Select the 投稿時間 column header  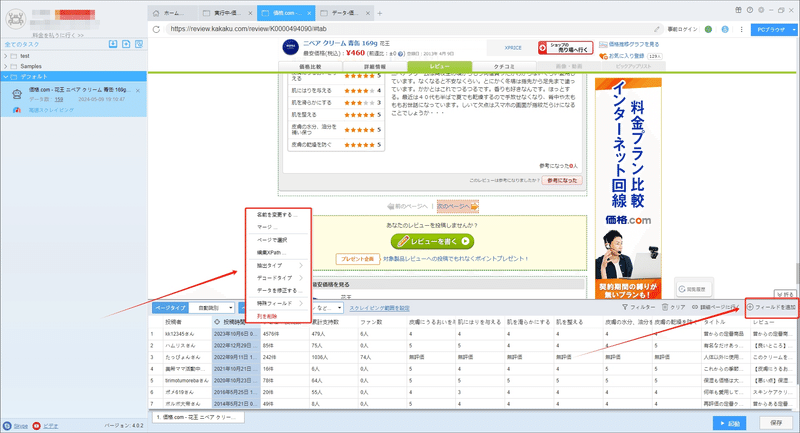236,322
